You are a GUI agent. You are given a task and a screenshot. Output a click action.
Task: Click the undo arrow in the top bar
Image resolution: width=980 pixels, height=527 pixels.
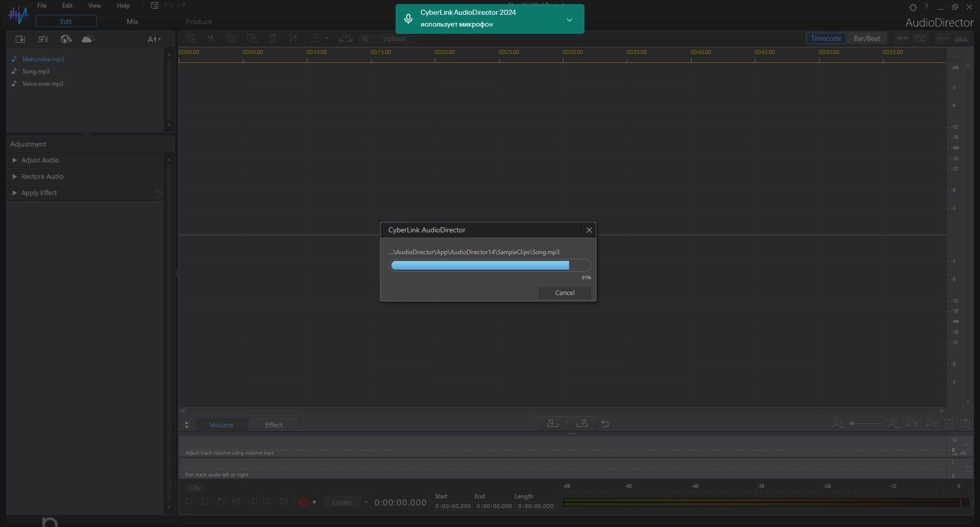pyautogui.click(x=168, y=6)
